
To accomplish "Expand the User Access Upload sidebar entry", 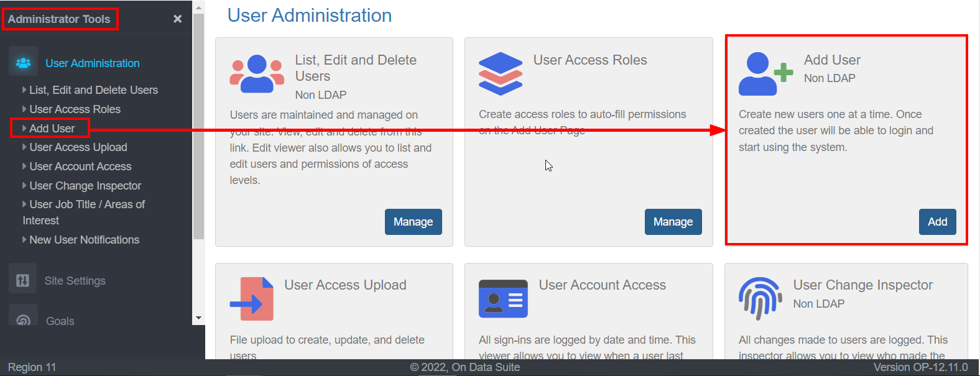I will [x=76, y=147].
